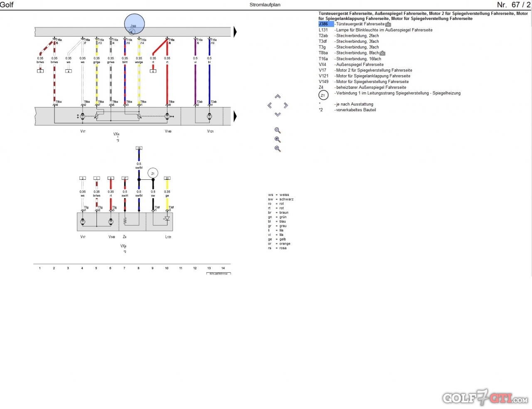Pan the diagram right with the right arrow
This screenshot has height=409, width=532.
(x=286, y=105)
